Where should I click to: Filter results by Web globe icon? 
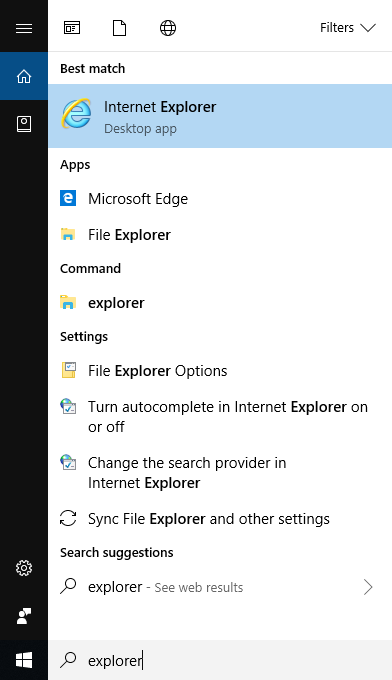tap(168, 28)
